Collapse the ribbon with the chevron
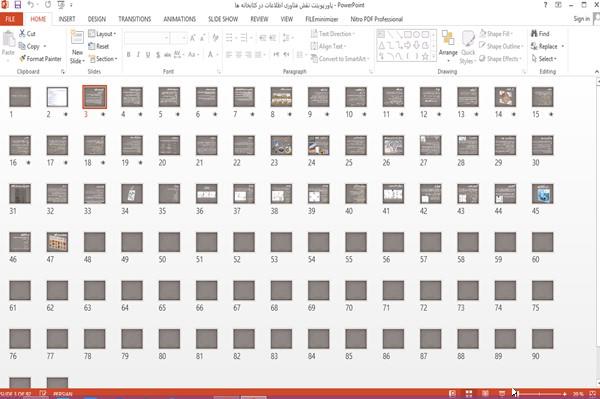Viewport: 600px width, 399px height. pyautogui.click(x=596, y=72)
